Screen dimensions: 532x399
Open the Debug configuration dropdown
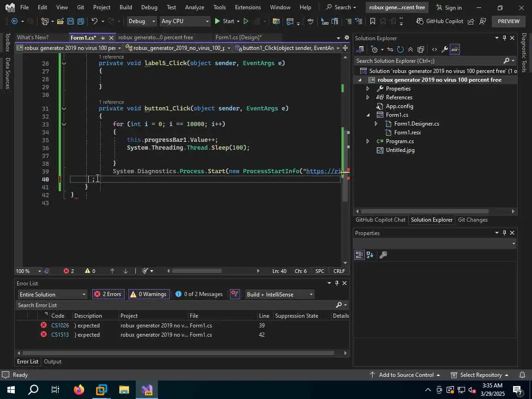(141, 21)
